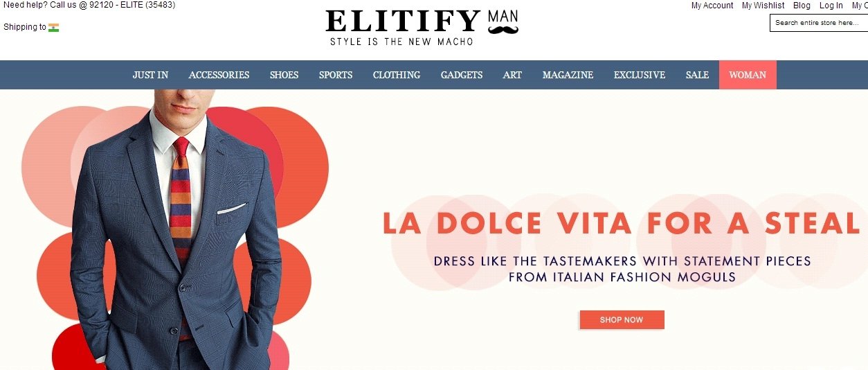Viewport: 868px width, 370px height.
Task: Open the JUST IN menu
Action: point(150,75)
